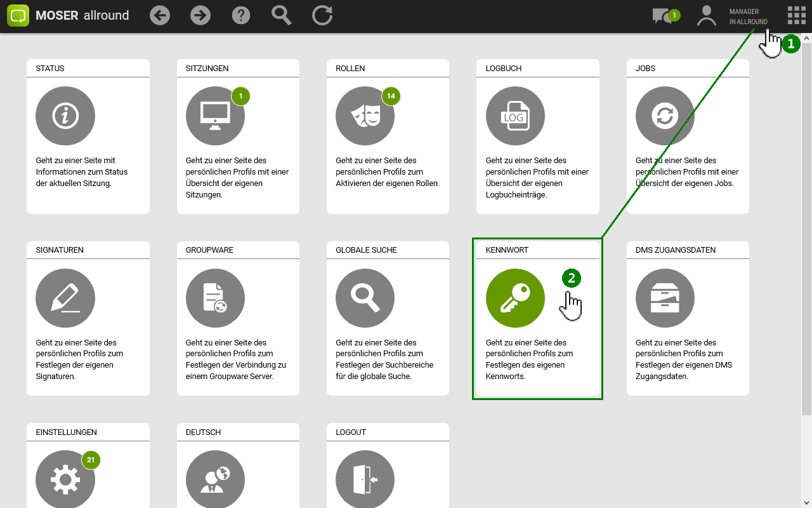Open Sitzungen monitor icon

pos(215,116)
